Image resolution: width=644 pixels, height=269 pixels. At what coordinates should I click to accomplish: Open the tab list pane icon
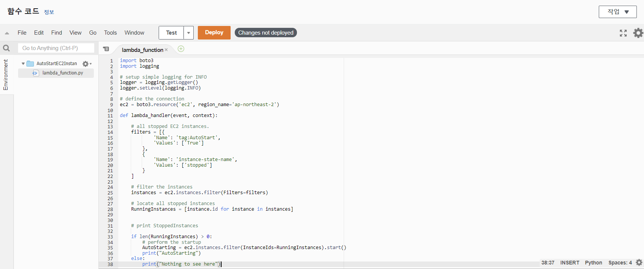(x=106, y=49)
